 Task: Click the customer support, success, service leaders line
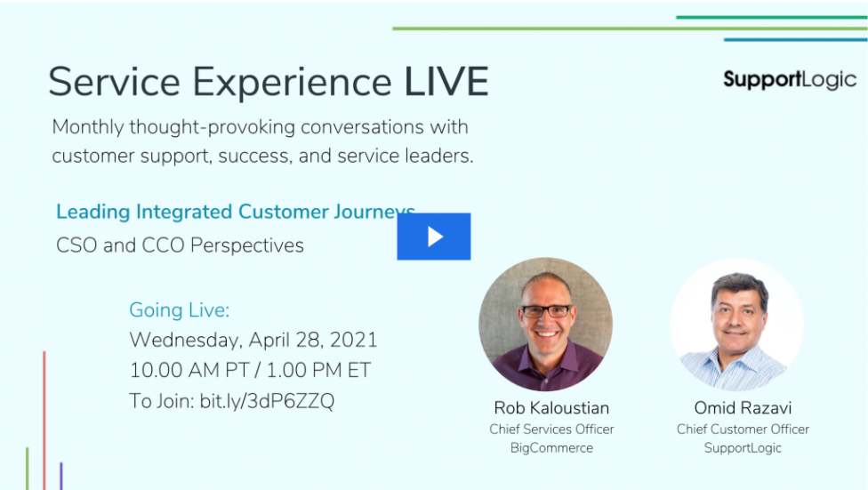[x=263, y=157]
